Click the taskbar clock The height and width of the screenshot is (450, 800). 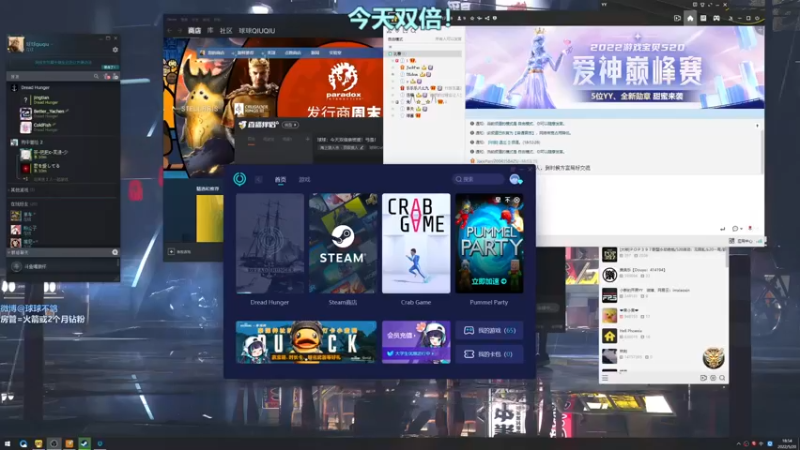coord(787,443)
